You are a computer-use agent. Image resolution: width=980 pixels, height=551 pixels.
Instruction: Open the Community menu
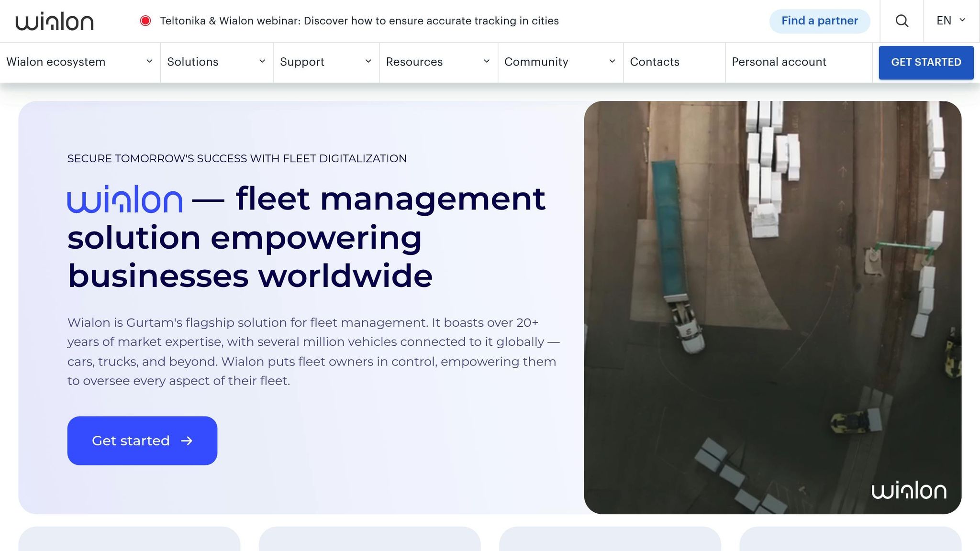(x=560, y=62)
